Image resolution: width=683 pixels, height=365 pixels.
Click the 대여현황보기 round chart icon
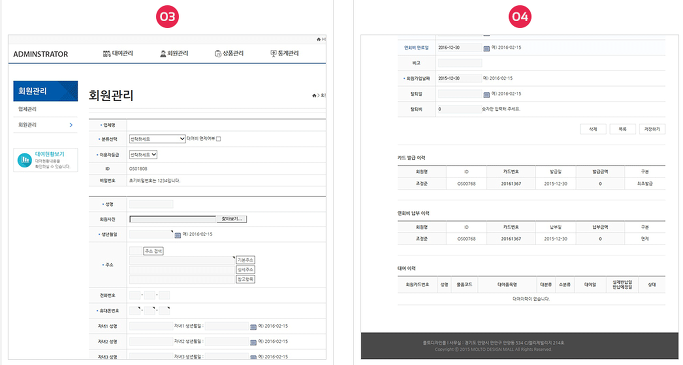(x=24, y=160)
